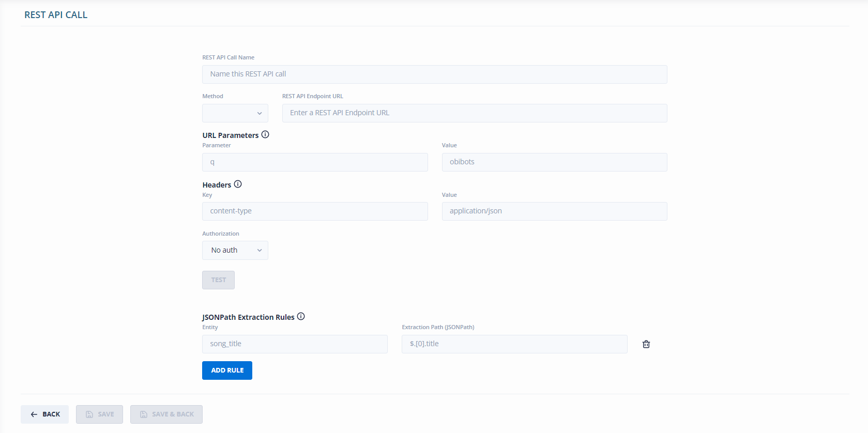
Task: Go back with the BACK button
Action: coord(44,414)
